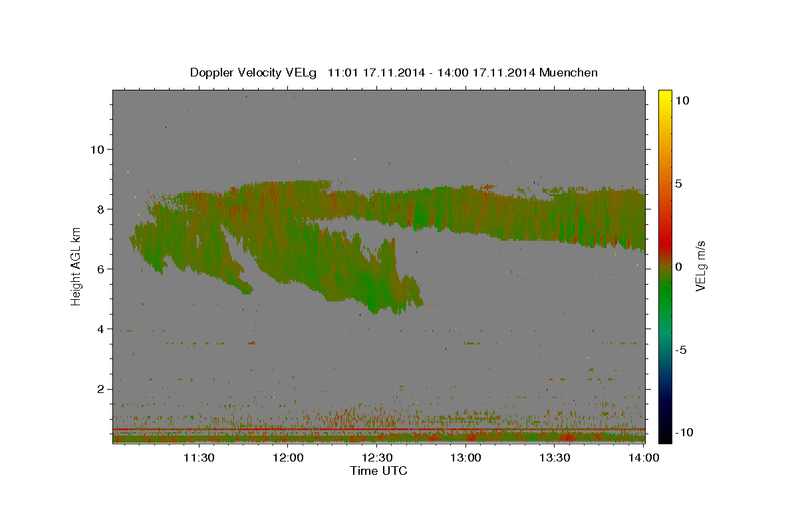Click the colorbar label 10
The width and height of the screenshot is (798, 532).
682,100
